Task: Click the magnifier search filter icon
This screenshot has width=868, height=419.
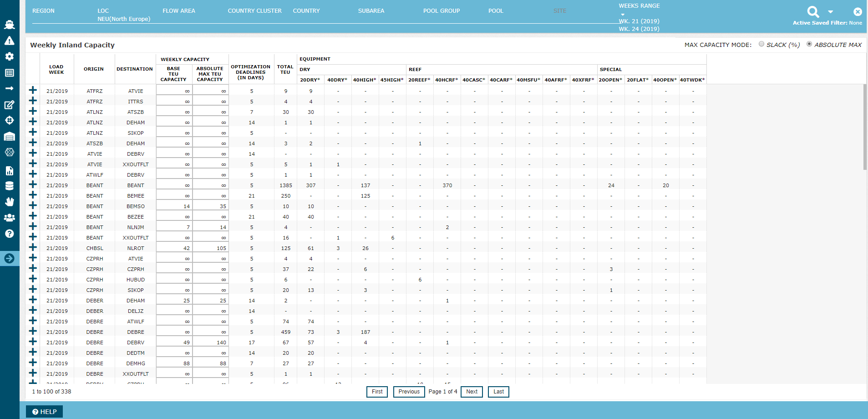Action: (x=813, y=12)
